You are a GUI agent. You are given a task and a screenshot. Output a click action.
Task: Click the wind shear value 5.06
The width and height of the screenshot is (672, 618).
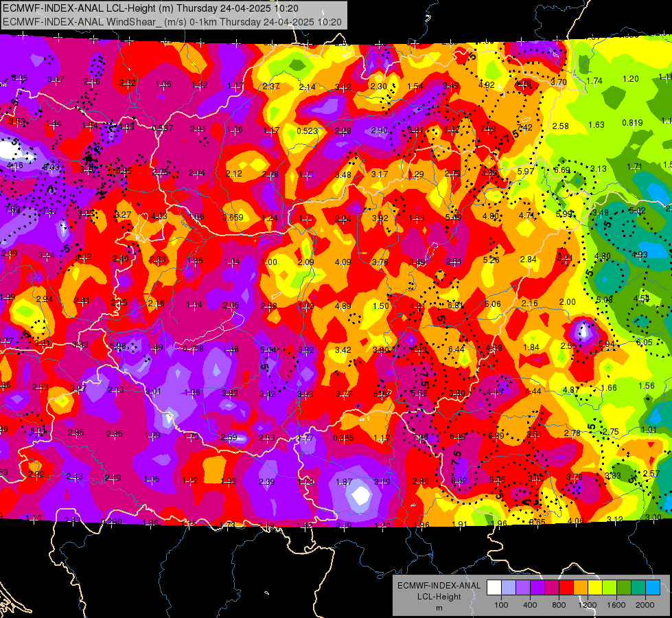[x=492, y=304]
